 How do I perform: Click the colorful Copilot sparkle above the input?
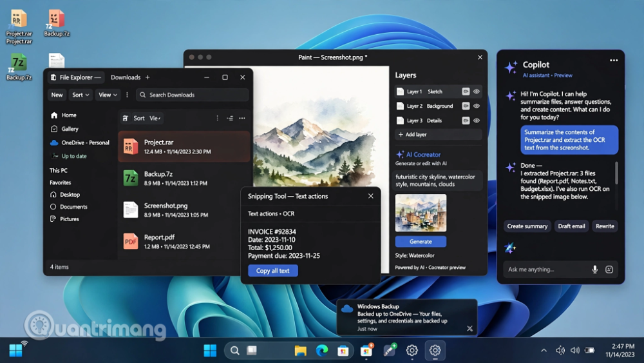coord(509,248)
